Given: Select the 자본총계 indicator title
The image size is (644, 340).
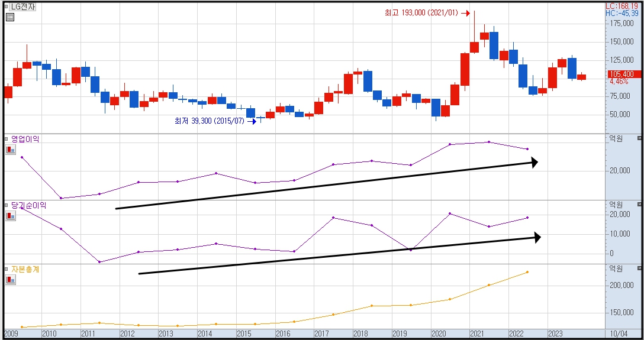Looking at the screenshot, I should point(25,269).
